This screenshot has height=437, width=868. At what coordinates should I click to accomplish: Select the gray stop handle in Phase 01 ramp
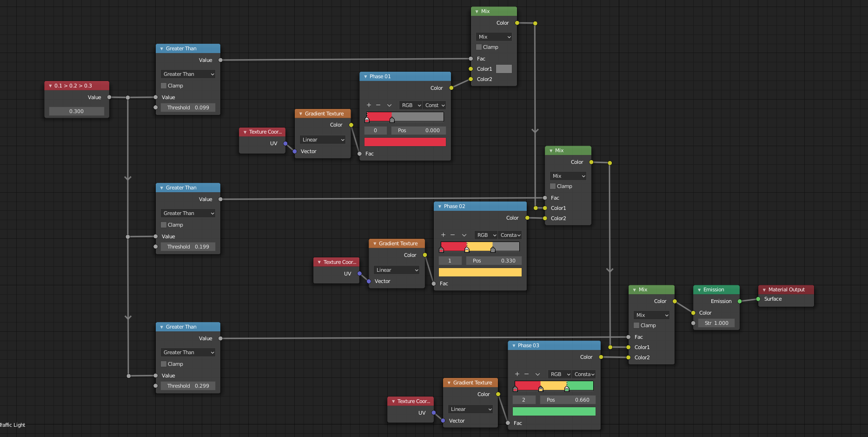tap(392, 120)
